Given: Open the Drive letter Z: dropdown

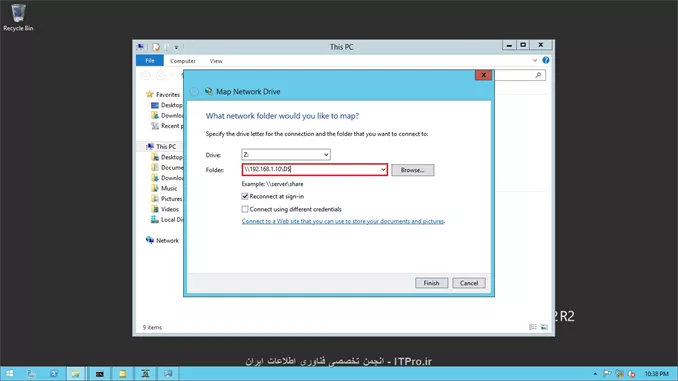Looking at the screenshot, I should (x=286, y=154).
